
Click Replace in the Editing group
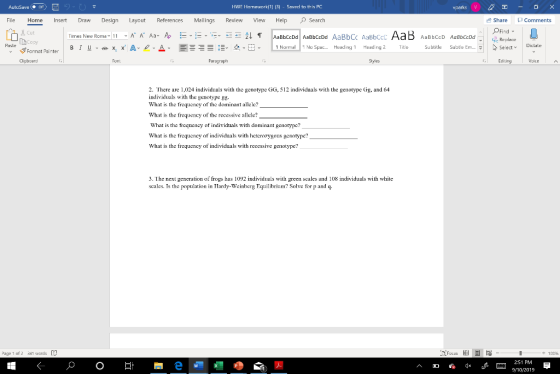[x=504, y=39]
